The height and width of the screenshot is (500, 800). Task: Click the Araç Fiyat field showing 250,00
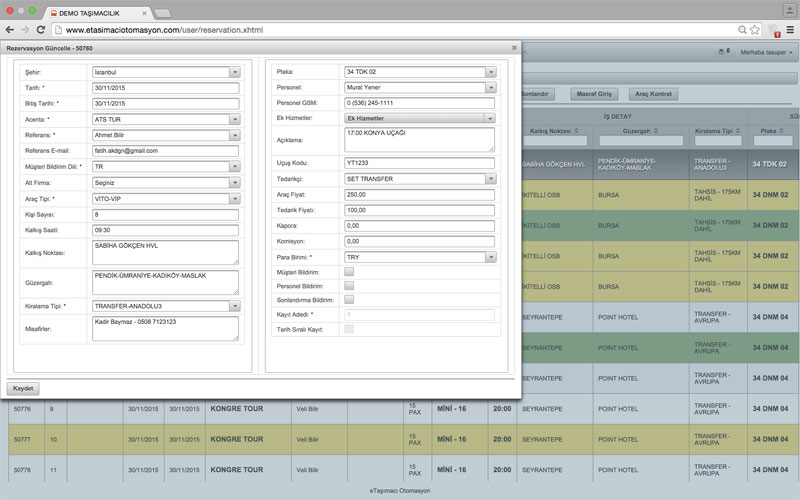pos(419,195)
